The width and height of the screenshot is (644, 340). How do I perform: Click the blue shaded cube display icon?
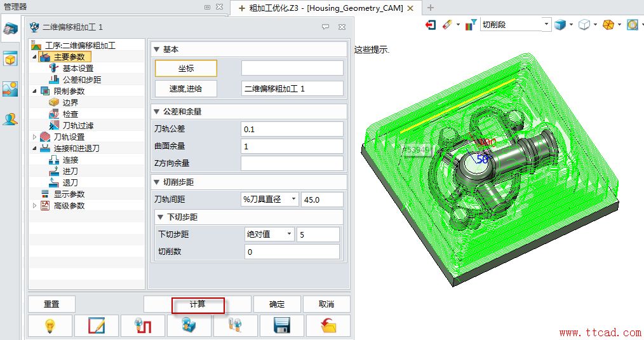[x=560, y=25]
